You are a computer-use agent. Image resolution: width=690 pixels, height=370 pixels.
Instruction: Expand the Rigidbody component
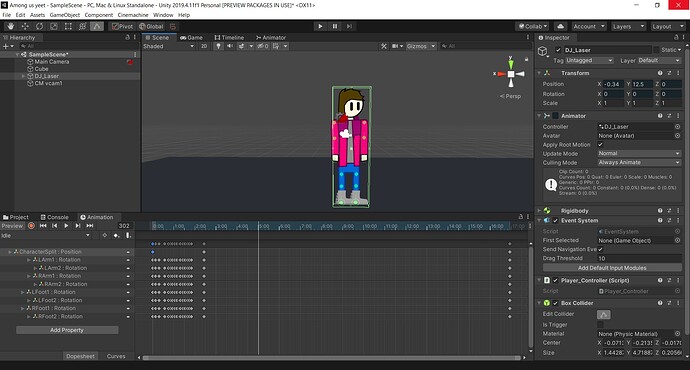(539, 211)
